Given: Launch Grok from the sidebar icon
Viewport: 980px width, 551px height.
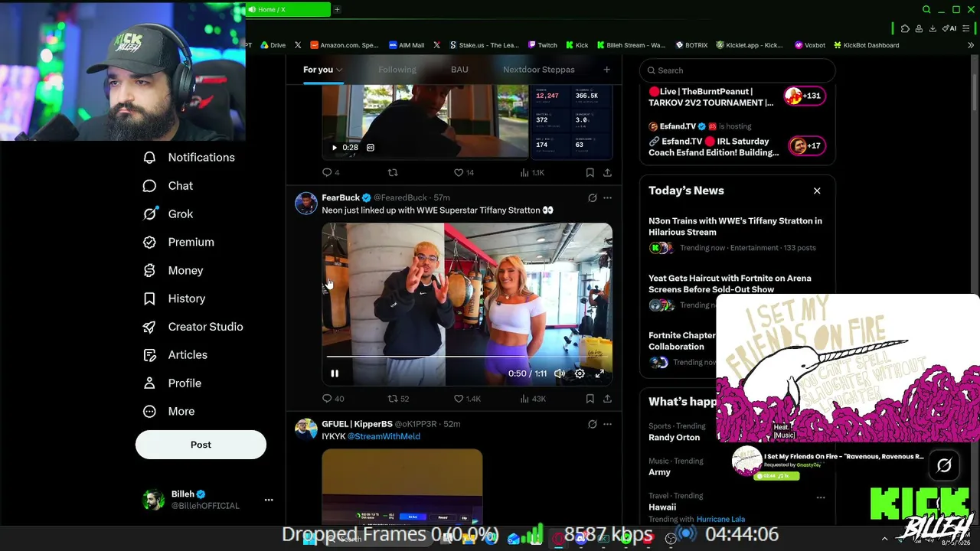Looking at the screenshot, I should tap(149, 214).
